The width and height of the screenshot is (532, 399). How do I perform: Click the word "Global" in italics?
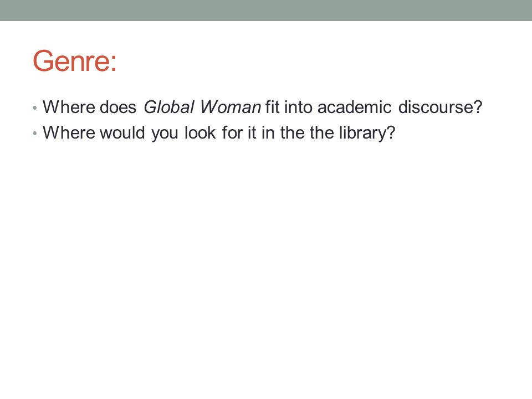(169, 107)
